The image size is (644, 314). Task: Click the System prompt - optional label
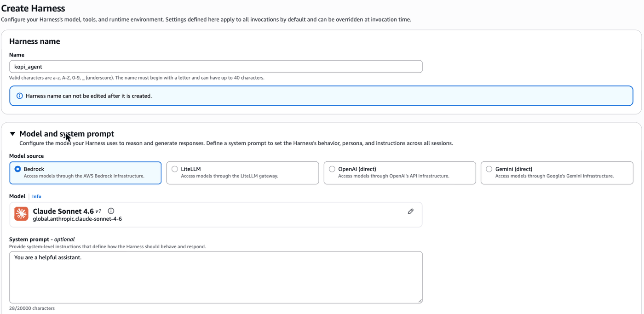point(42,239)
